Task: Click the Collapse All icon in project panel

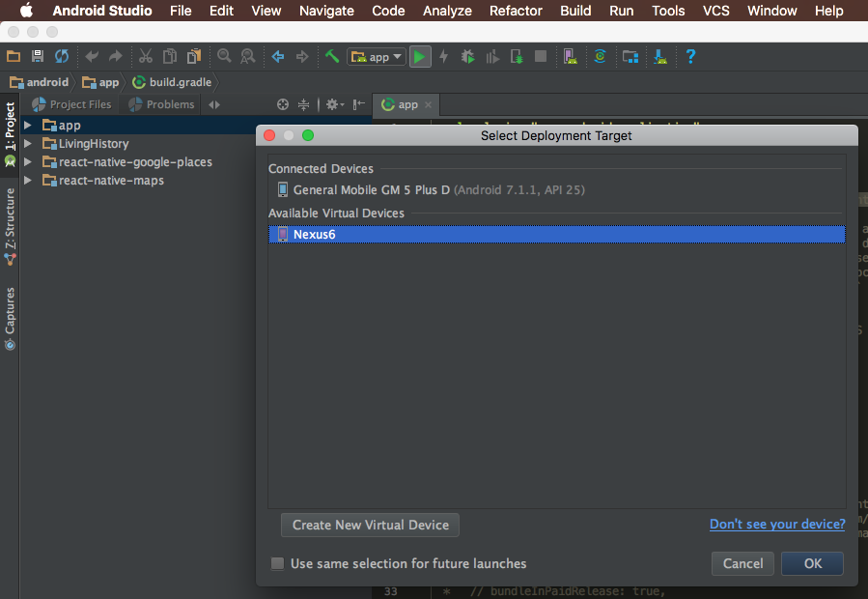Action: click(x=304, y=104)
